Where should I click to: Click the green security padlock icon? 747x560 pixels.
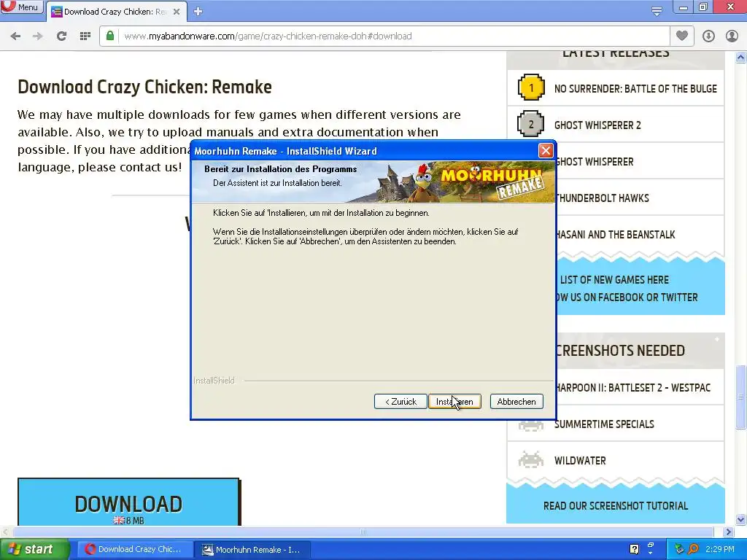click(110, 36)
